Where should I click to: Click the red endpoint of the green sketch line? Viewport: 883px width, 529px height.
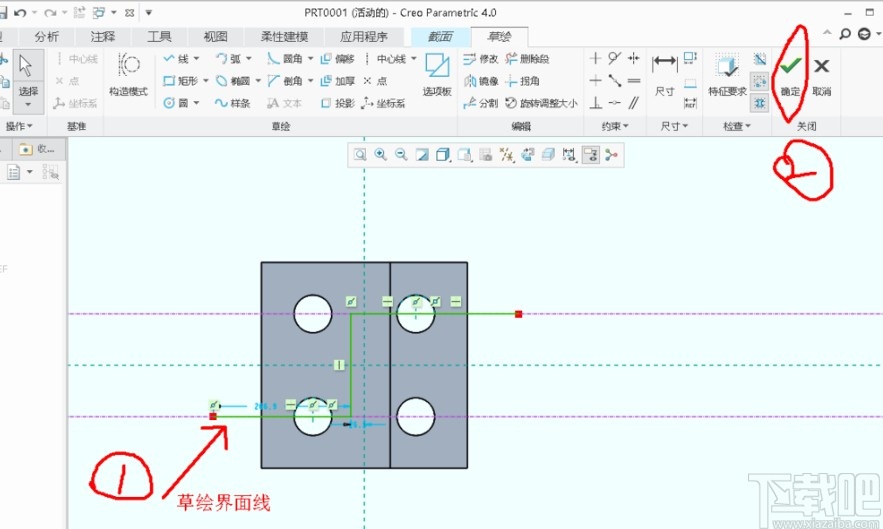coord(518,314)
